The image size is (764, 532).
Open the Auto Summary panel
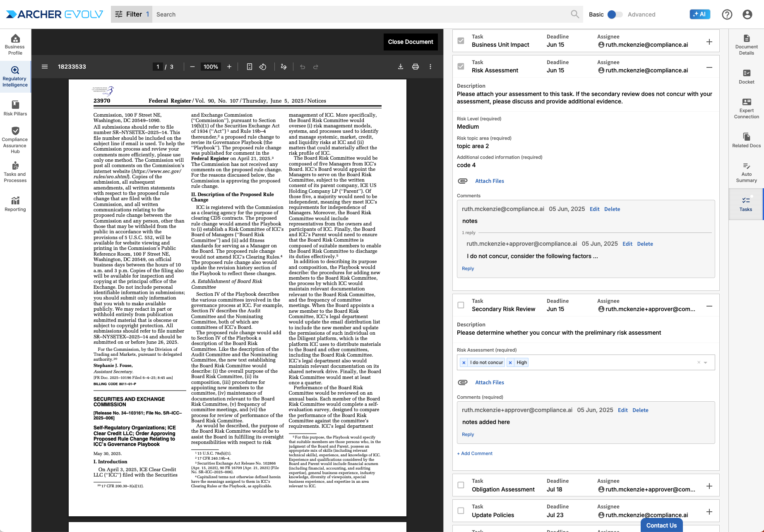746,172
